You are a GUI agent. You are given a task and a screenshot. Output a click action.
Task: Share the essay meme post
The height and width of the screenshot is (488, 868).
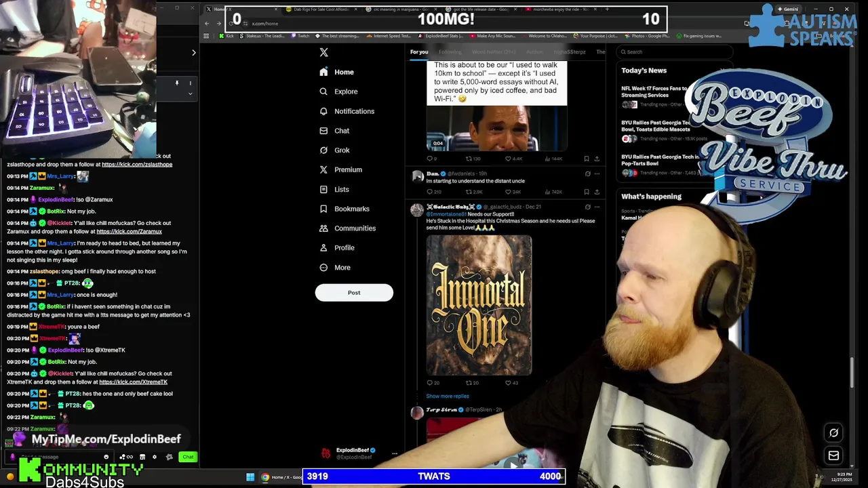point(597,159)
